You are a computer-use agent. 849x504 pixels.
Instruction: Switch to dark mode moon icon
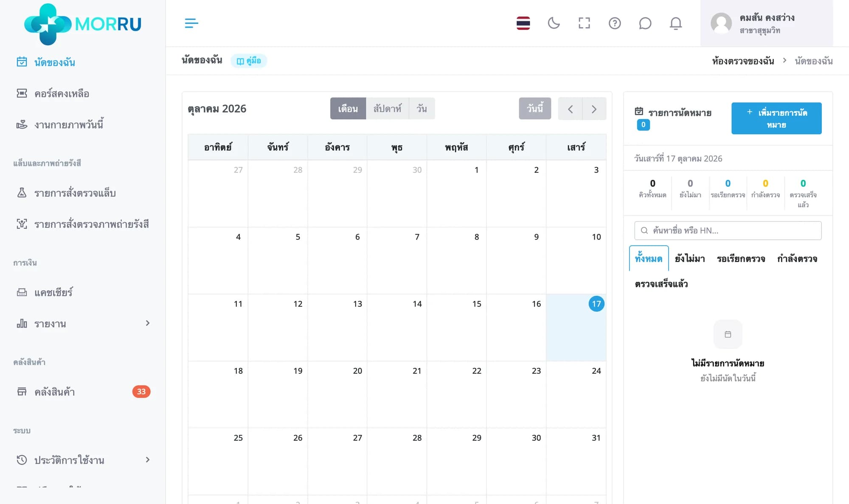554,23
